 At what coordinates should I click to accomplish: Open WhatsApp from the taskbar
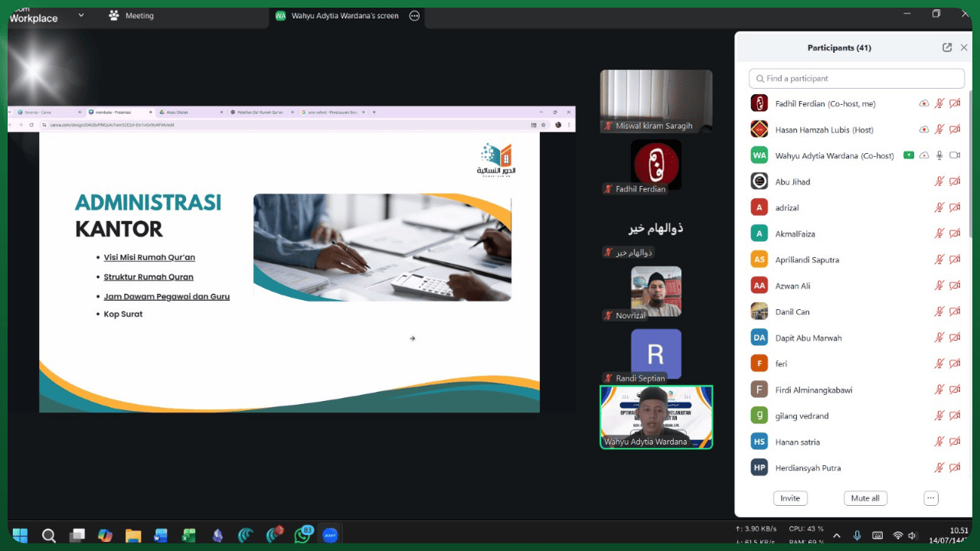[x=302, y=535]
